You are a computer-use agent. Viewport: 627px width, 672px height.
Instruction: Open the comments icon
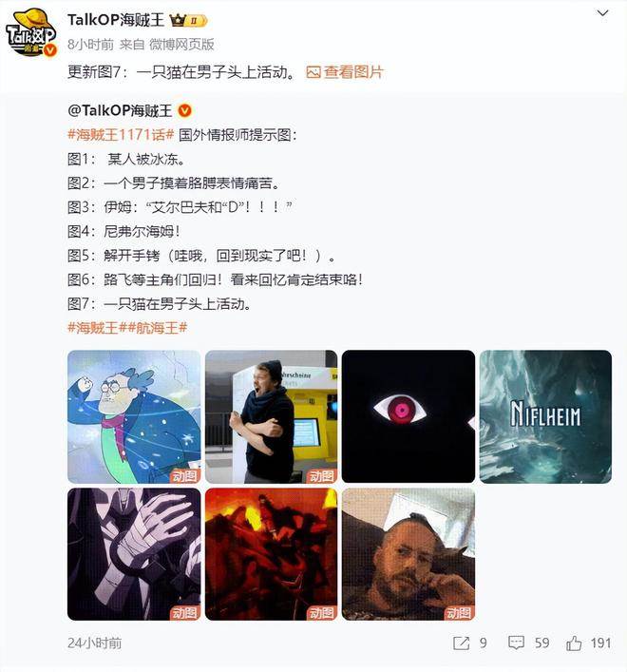point(516,643)
